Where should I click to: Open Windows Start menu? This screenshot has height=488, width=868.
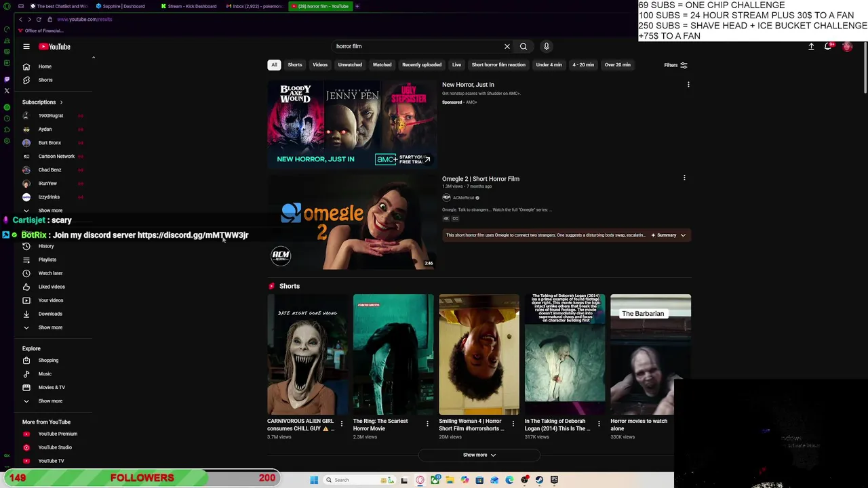tap(314, 480)
